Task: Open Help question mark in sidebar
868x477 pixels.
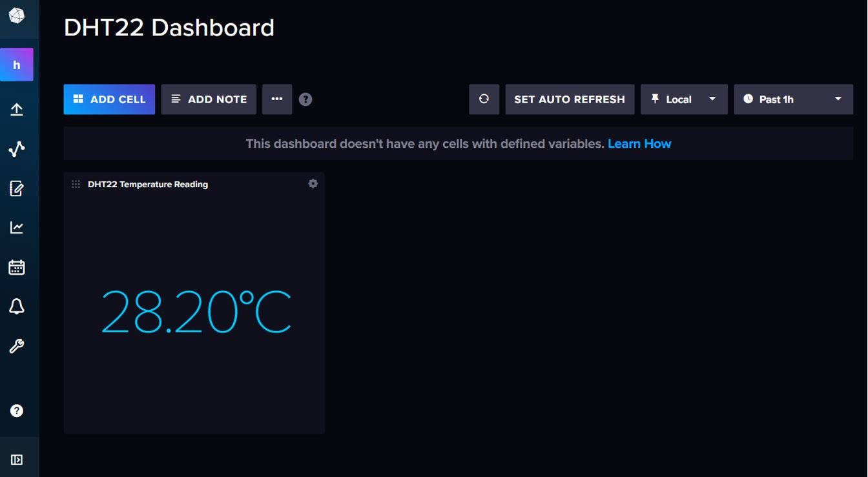Action: (x=17, y=411)
